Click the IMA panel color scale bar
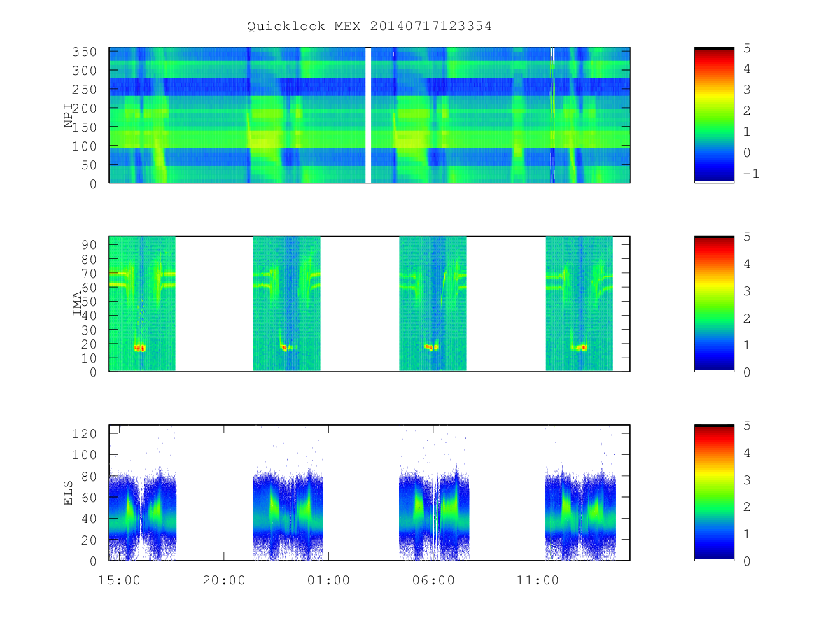The height and width of the screenshot is (630, 840). 714,304
